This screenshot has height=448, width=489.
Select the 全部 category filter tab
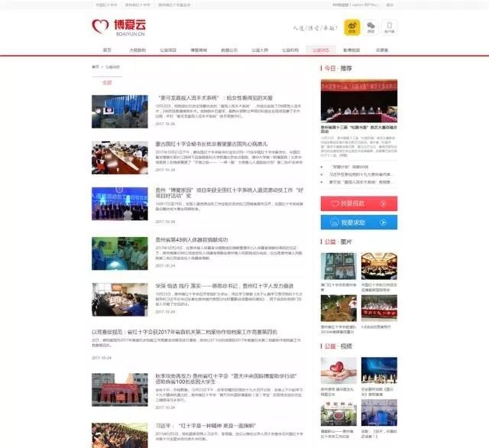click(107, 82)
